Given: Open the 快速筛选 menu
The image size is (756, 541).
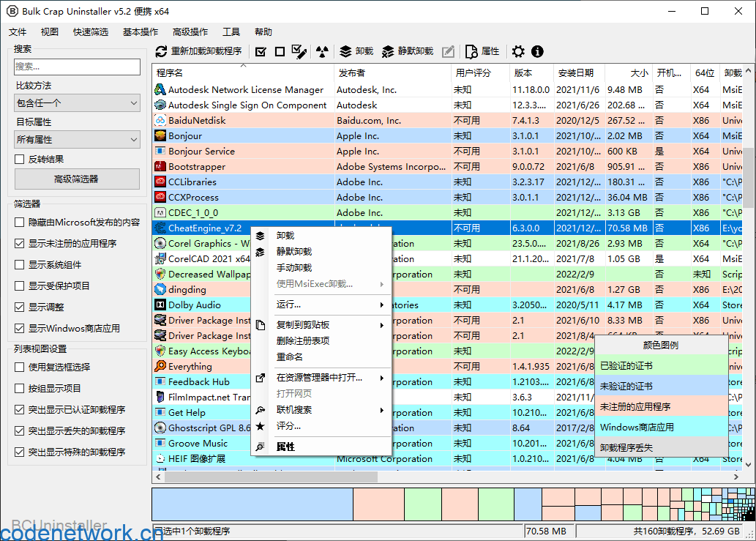Looking at the screenshot, I should pyautogui.click(x=91, y=31).
